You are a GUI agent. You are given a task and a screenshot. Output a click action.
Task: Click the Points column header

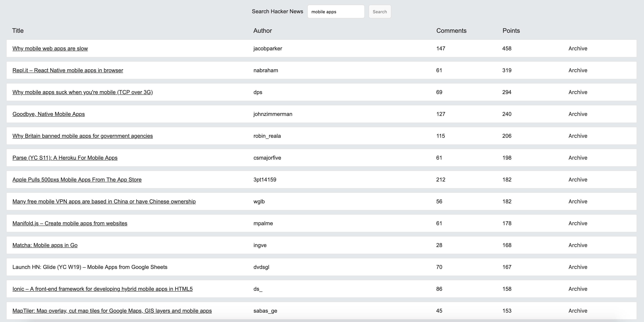(511, 31)
